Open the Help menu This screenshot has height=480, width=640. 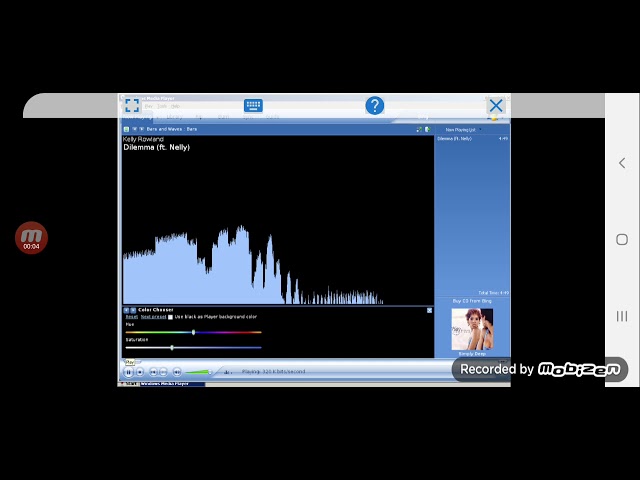pos(175,106)
